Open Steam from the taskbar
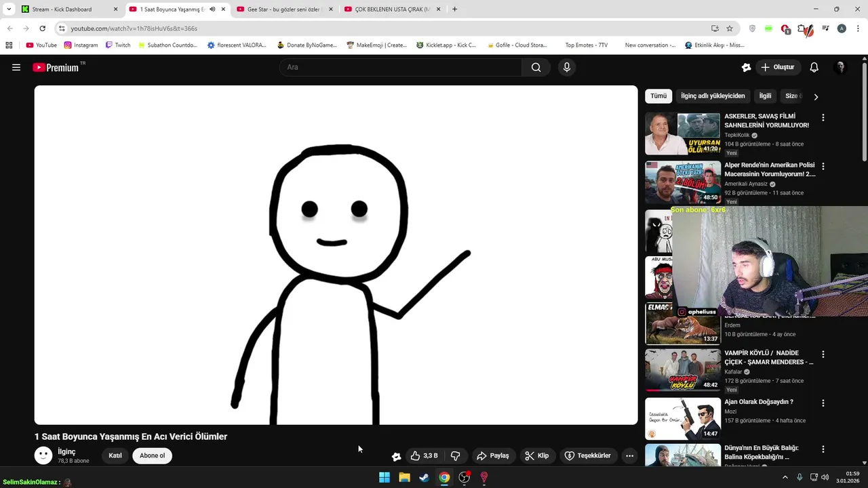This screenshot has height=488, width=868. pyautogui.click(x=424, y=477)
